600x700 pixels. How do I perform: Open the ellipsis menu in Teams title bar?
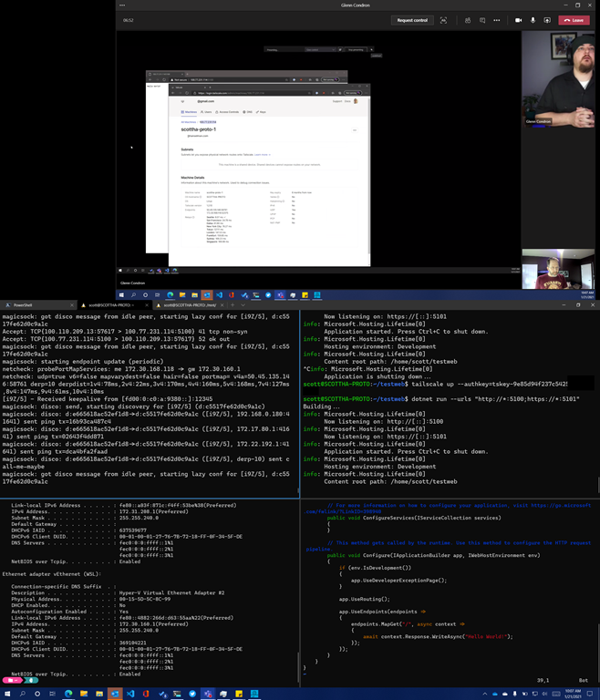pyautogui.click(x=122, y=5)
